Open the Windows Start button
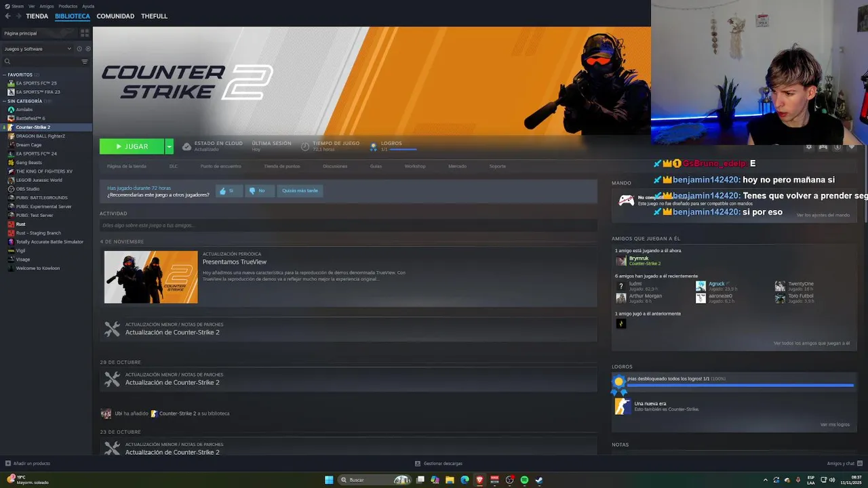The image size is (868, 488). pos(329,480)
